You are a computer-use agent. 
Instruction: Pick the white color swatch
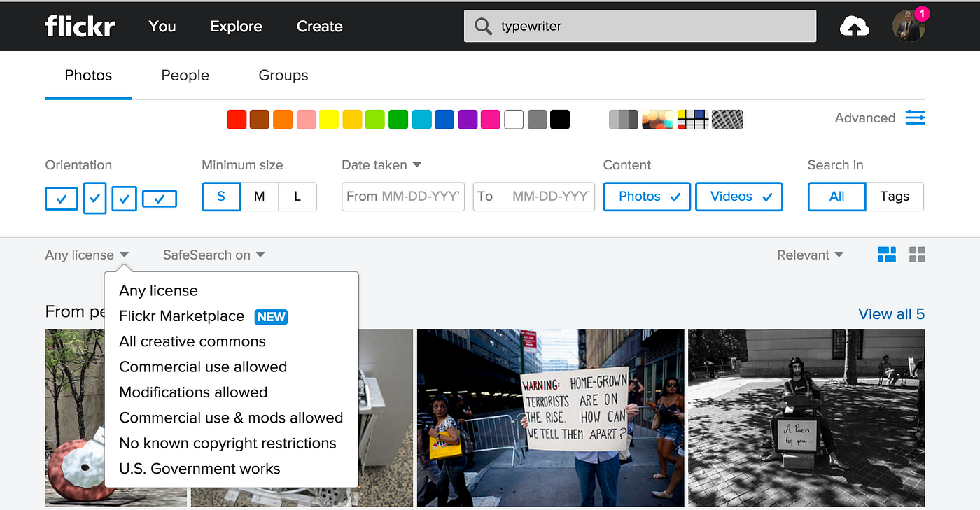(x=514, y=120)
